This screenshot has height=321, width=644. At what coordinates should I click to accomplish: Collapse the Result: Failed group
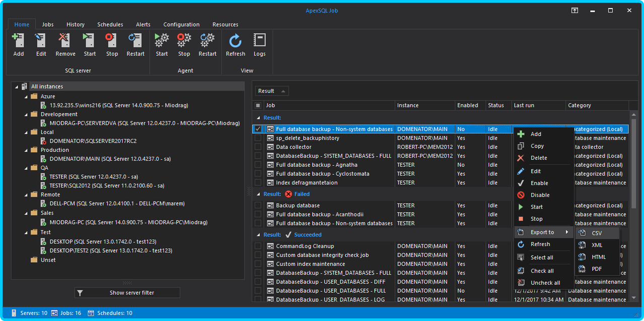(x=258, y=194)
